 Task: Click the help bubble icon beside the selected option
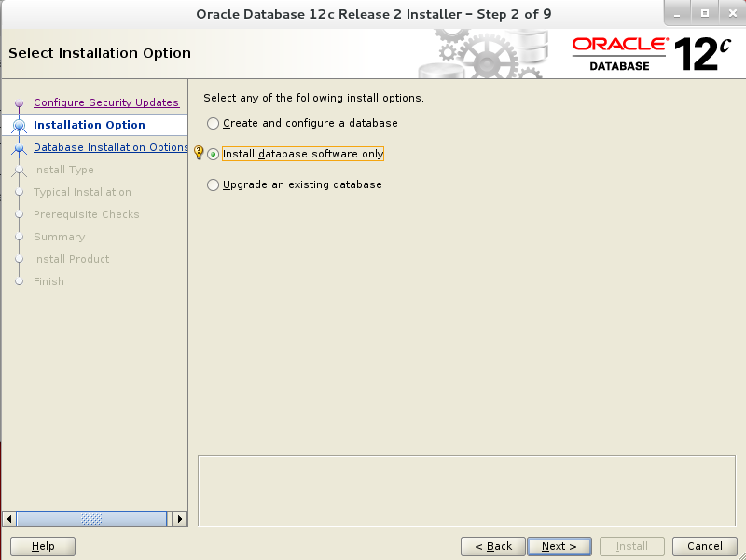tap(199, 153)
